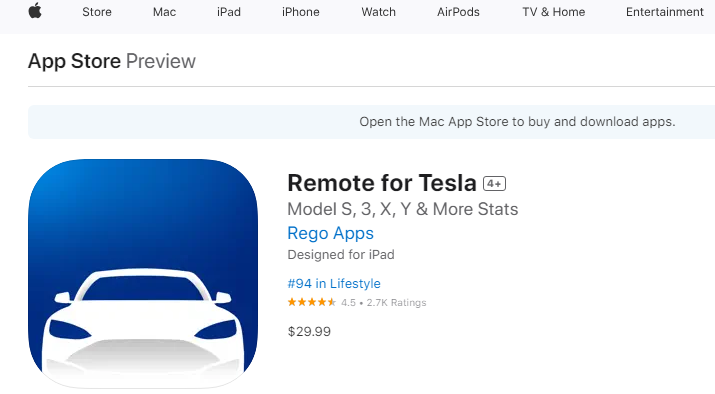Screen dimensions: 715x394
Task: Navigate to the Watch section
Action: click(378, 12)
